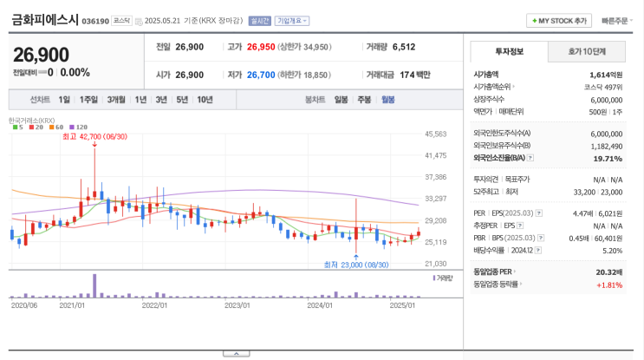This screenshot has width=644, height=360.
Task: Show the 일봉 daily candle chart
Action: click(x=341, y=100)
